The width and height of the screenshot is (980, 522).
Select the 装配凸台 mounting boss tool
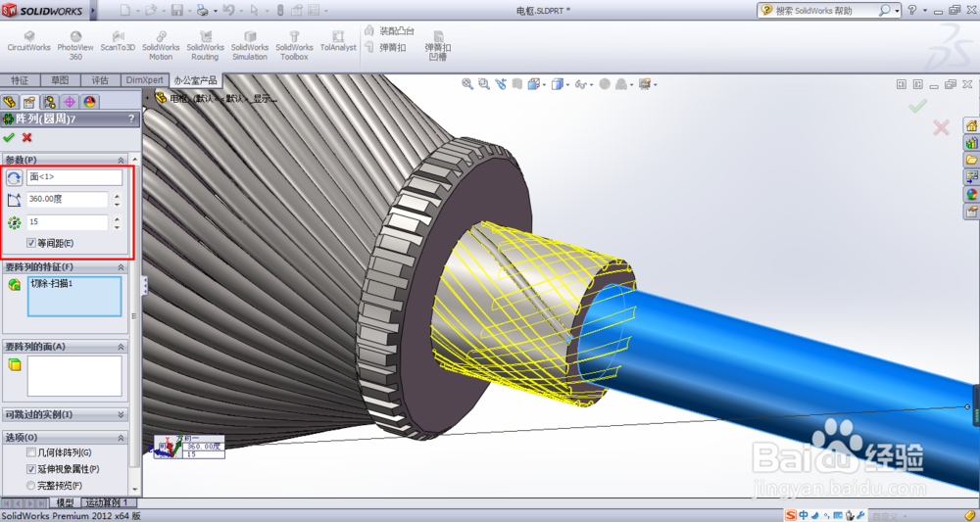point(390,30)
